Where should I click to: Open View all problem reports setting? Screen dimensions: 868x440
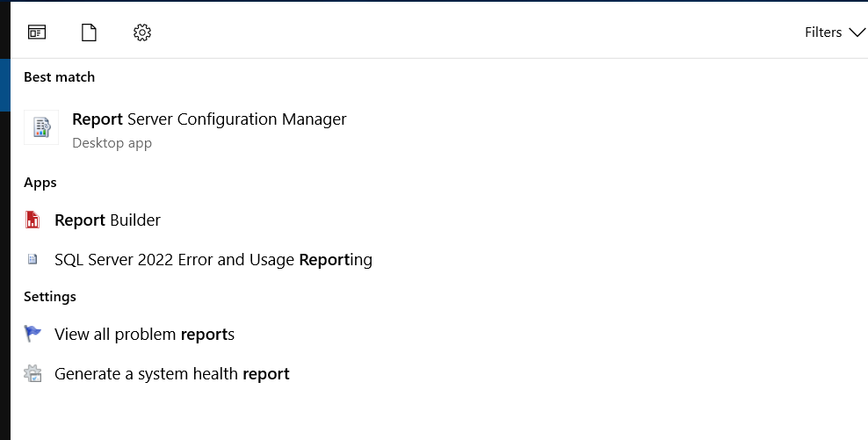click(x=144, y=335)
